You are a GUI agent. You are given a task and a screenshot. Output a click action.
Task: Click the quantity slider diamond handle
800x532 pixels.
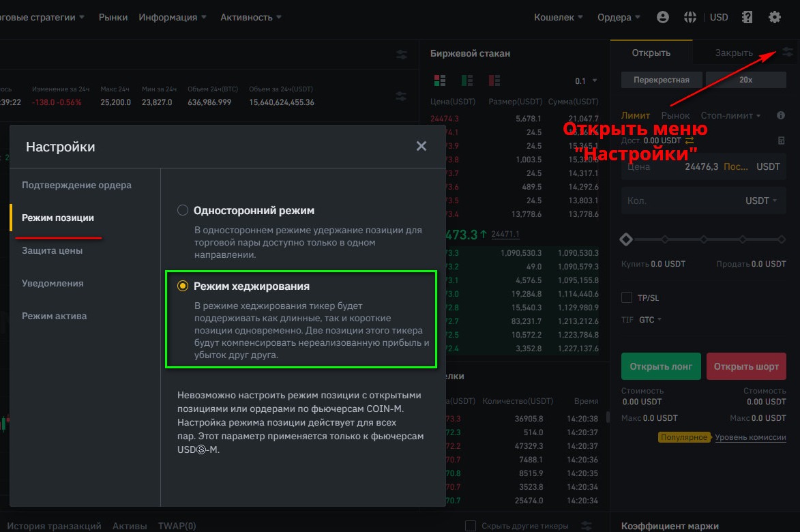[x=626, y=239]
